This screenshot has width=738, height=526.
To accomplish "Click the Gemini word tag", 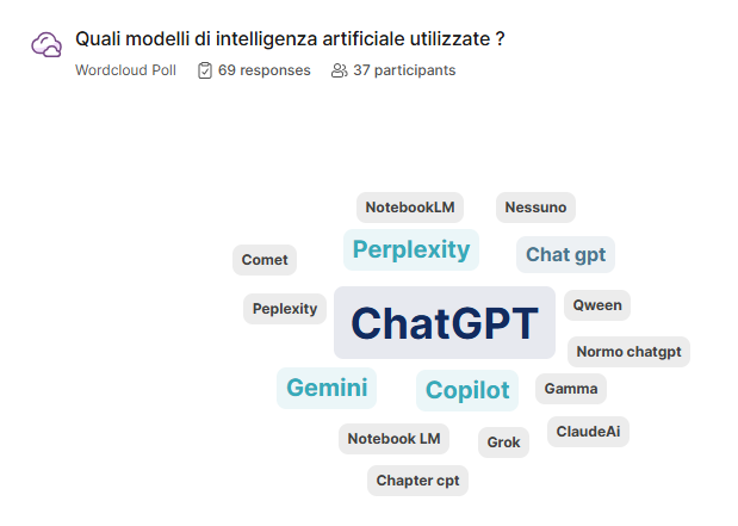I will pos(327,387).
